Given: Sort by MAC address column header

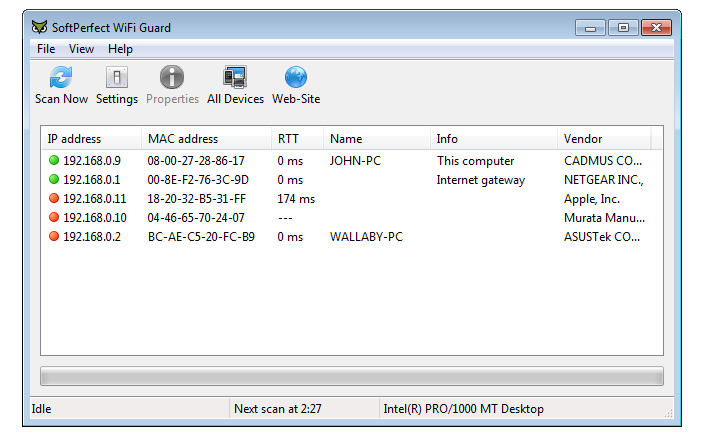Looking at the screenshot, I should coord(206,139).
